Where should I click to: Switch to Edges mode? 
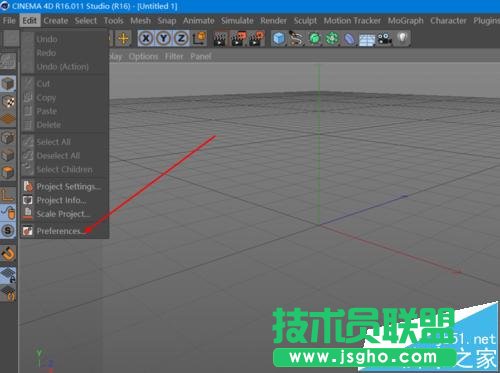click(8, 155)
